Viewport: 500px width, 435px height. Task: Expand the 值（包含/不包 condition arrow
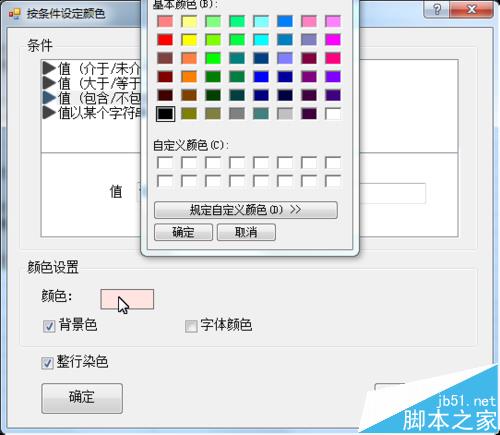49,98
